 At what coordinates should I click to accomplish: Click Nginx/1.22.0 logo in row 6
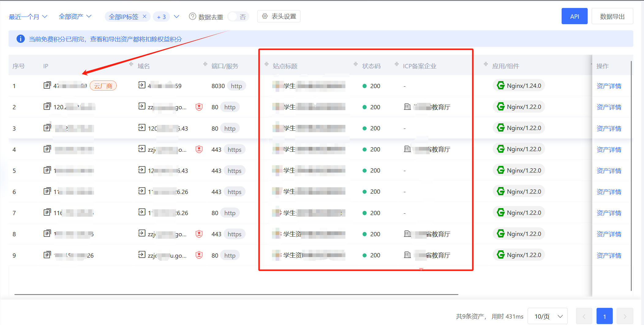coord(501,191)
